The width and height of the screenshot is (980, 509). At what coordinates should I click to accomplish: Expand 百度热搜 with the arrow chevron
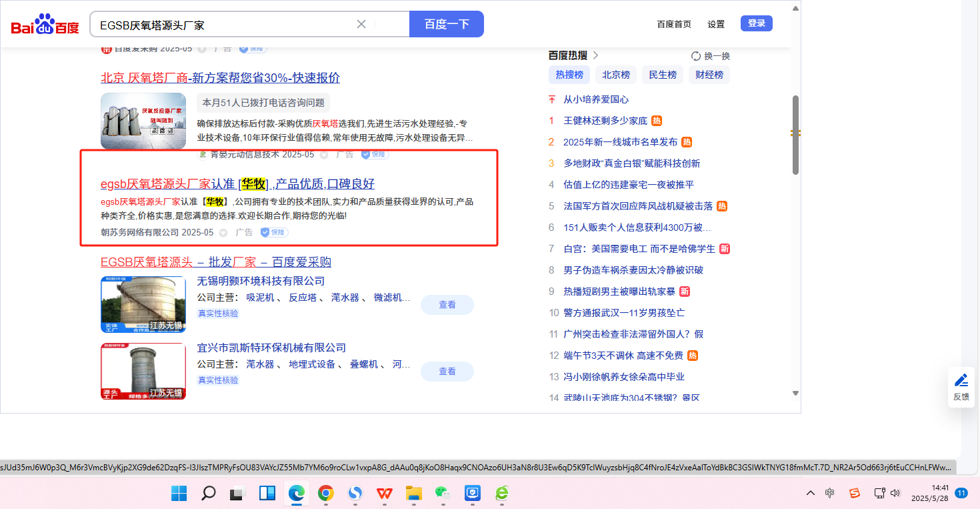coord(595,55)
